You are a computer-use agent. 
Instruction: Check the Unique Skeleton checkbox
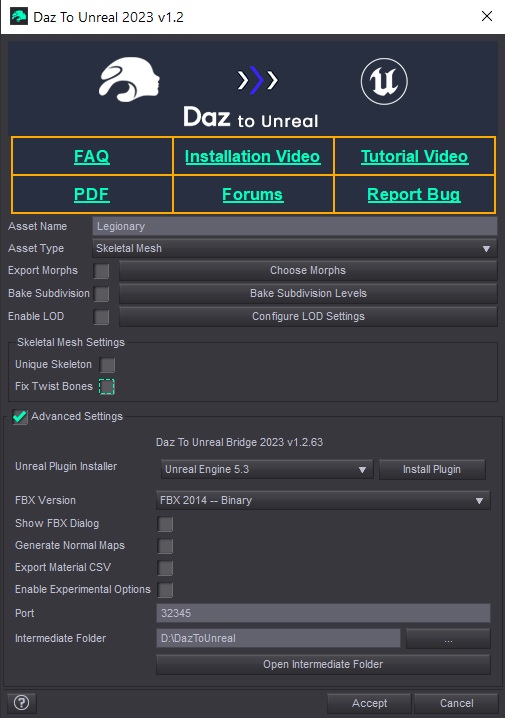coord(107,365)
